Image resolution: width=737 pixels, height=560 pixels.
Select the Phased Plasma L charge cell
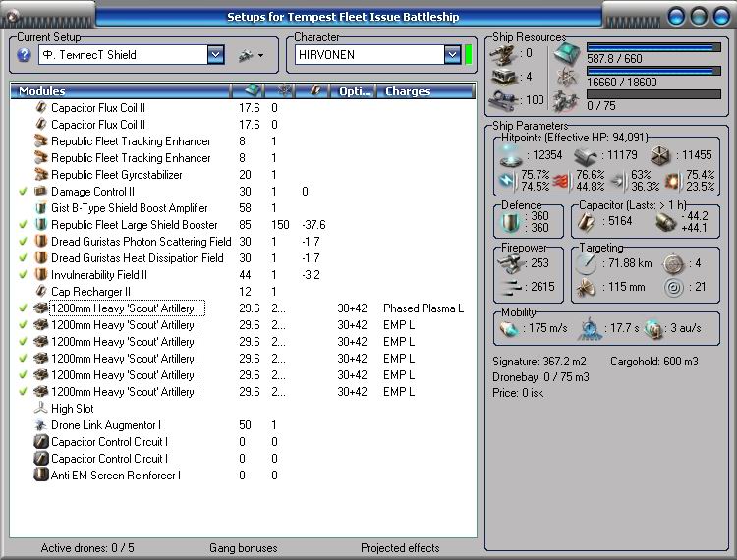point(424,308)
